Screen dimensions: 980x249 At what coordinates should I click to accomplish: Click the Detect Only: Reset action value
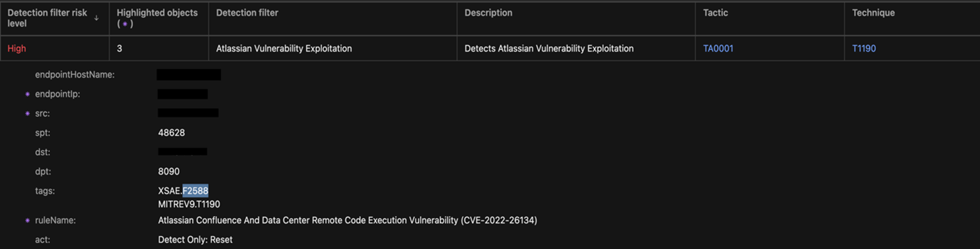click(195, 240)
